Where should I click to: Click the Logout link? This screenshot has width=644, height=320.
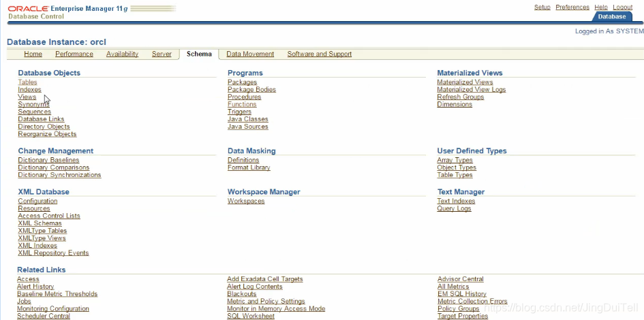623,7
